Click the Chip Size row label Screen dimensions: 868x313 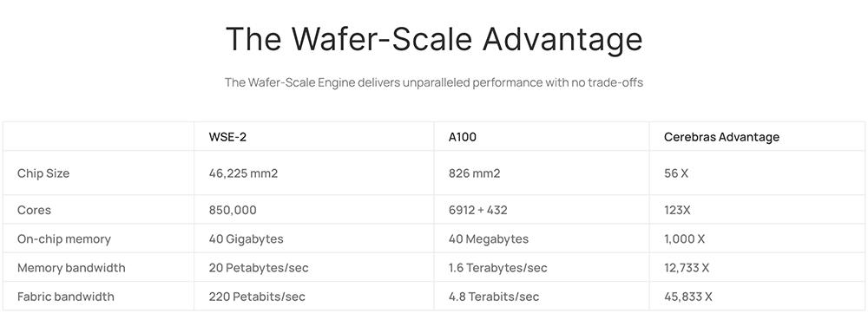(x=43, y=173)
